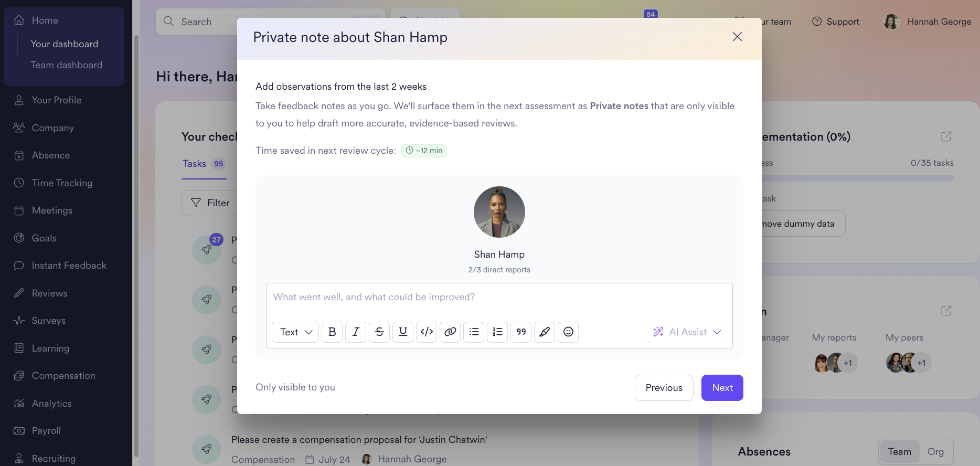
Task: Apply strikethrough formatting
Action: [x=379, y=332]
